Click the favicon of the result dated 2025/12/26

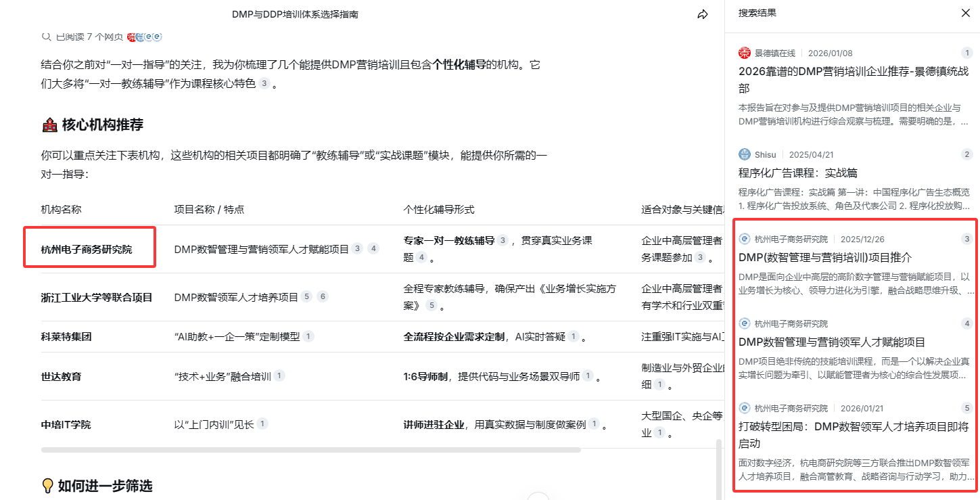click(x=745, y=239)
